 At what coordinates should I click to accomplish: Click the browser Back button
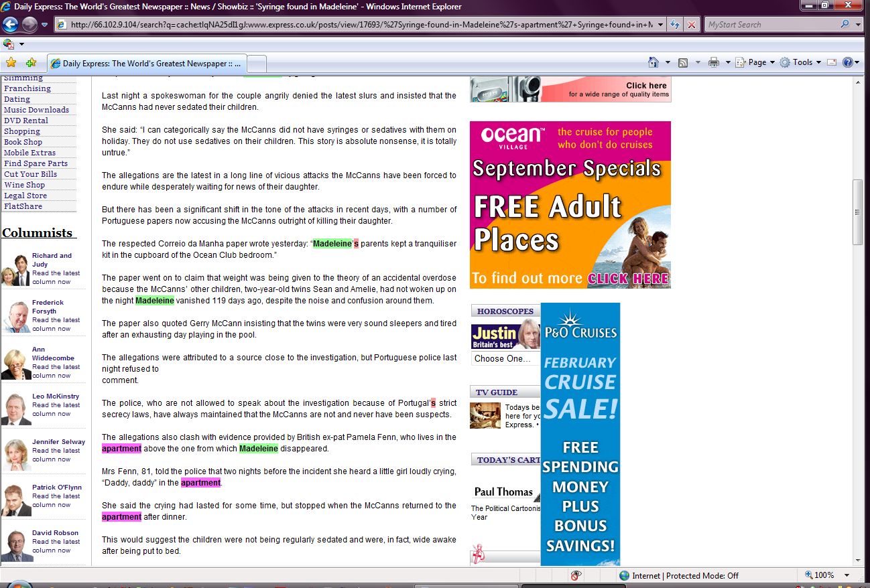[10, 25]
